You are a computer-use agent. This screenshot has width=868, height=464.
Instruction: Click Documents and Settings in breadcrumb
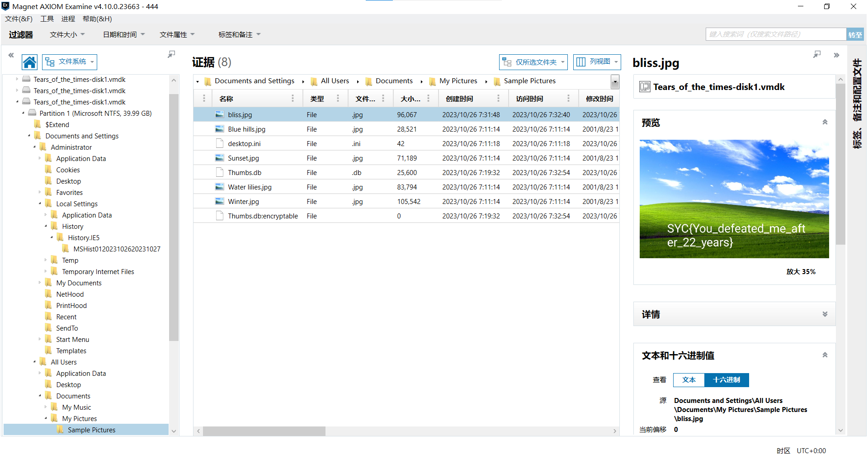pos(255,81)
